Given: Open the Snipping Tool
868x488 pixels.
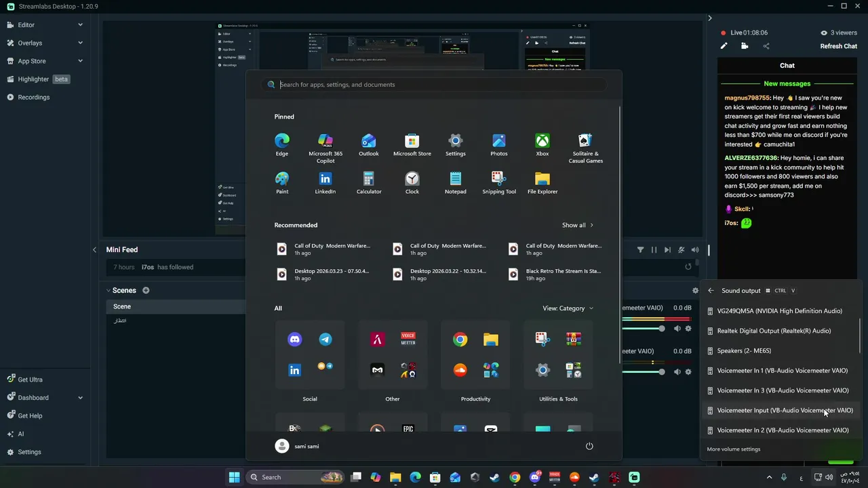Looking at the screenshot, I should [499, 183].
